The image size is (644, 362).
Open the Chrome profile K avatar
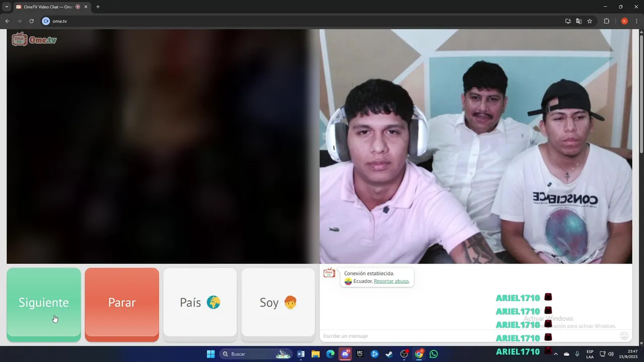(624, 21)
